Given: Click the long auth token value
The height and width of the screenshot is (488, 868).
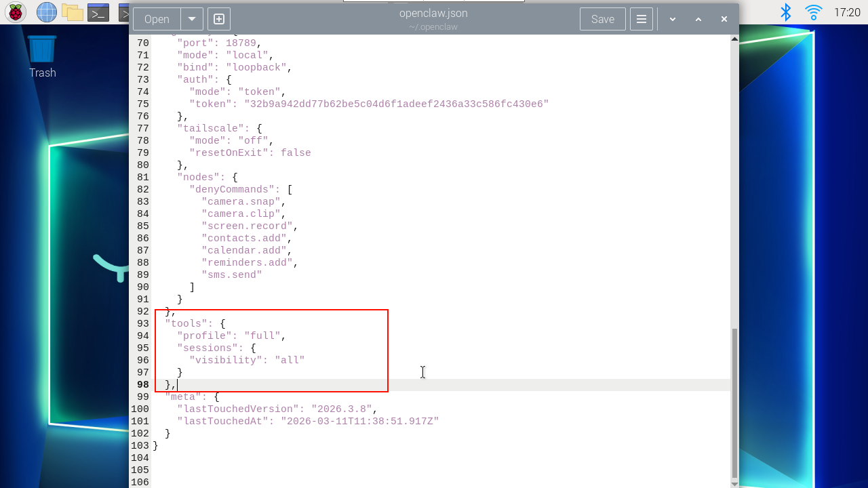Looking at the screenshot, I should [x=397, y=104].
